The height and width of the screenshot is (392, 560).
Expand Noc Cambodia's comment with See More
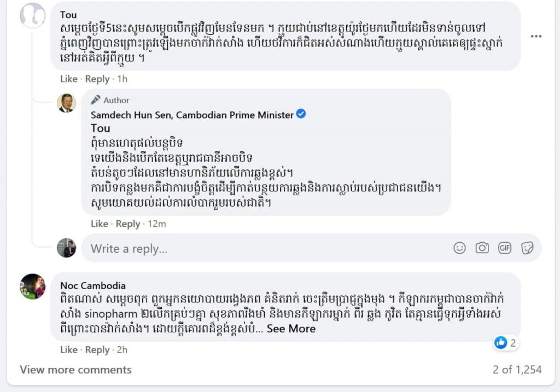coord(291,329)
